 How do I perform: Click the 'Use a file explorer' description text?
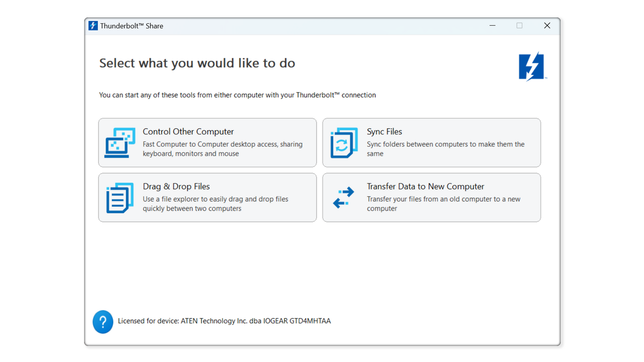coord(215,203)
